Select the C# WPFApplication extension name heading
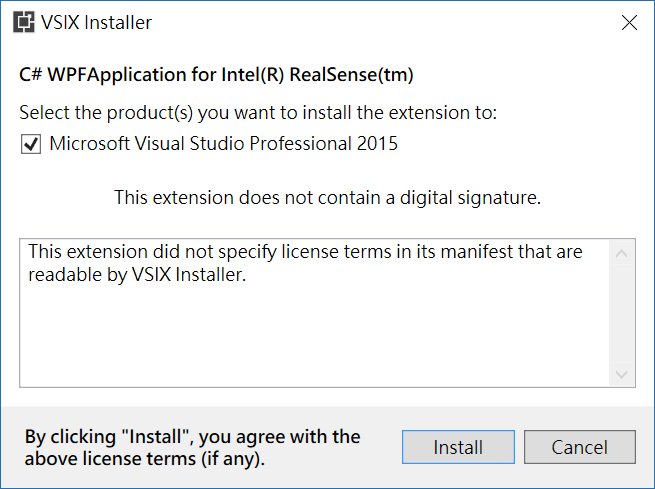This screenshot has height=489, width=655. 216,75
